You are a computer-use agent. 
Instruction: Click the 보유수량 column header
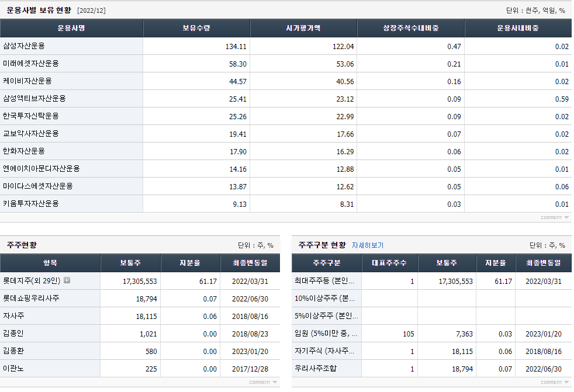click(x=196, y=28)
